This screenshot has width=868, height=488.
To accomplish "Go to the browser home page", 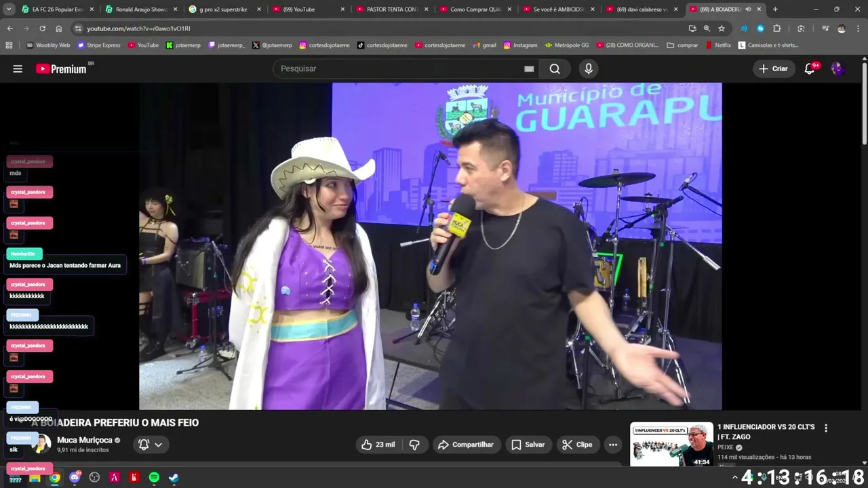I will click(59, 28).
